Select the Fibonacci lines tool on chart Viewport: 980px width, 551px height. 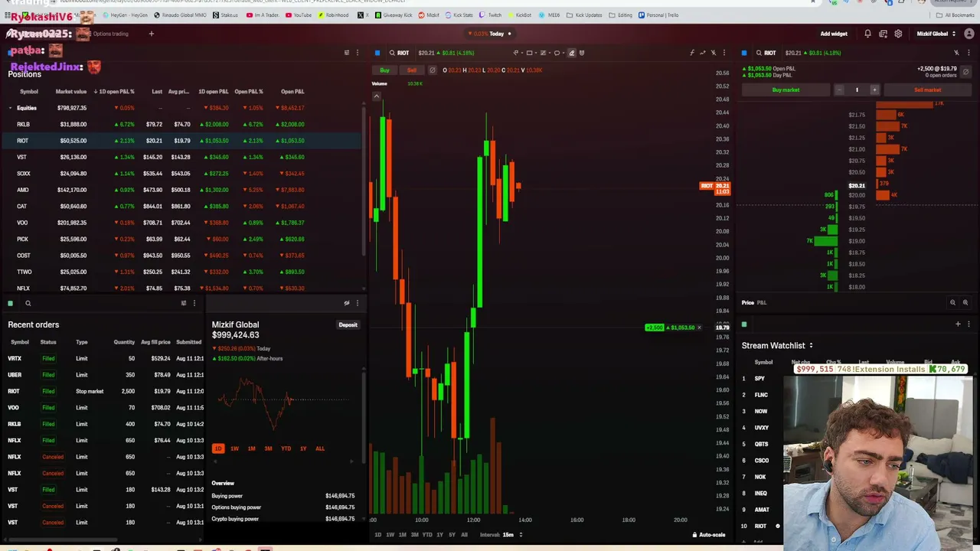543,53
